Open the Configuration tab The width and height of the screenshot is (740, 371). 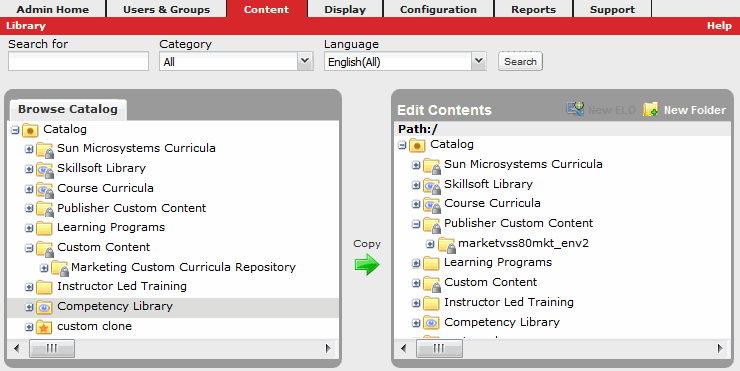tap(438, 9)
